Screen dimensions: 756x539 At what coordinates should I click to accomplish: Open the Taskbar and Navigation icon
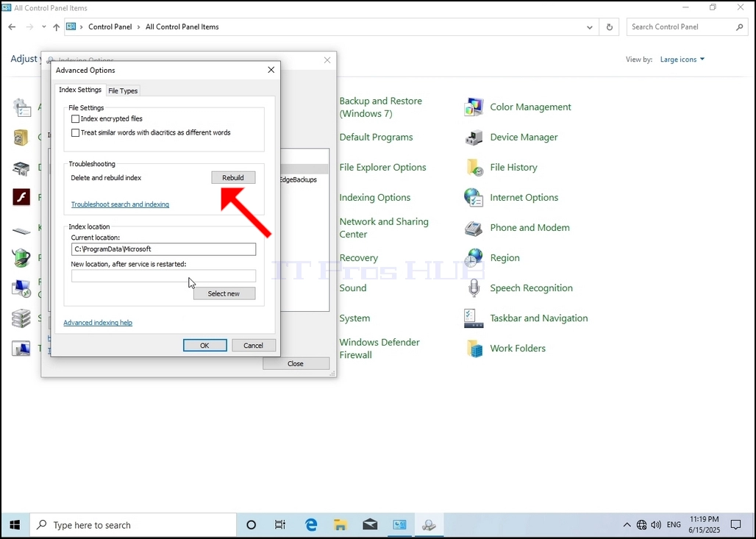point(474,318)
